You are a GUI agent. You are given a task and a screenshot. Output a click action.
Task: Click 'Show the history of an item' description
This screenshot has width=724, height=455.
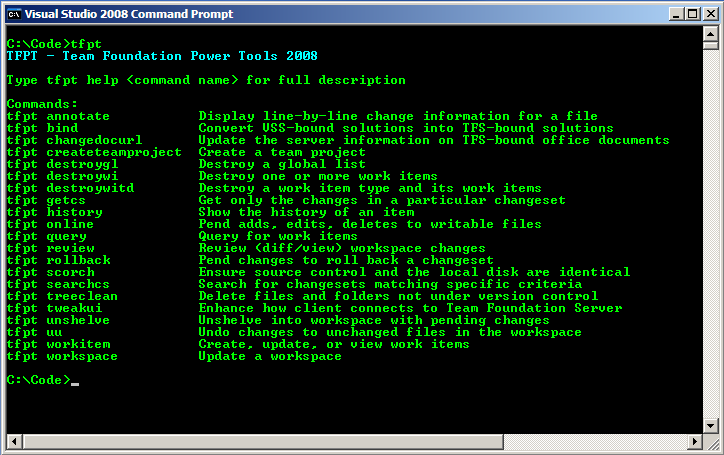pos(306,212)
